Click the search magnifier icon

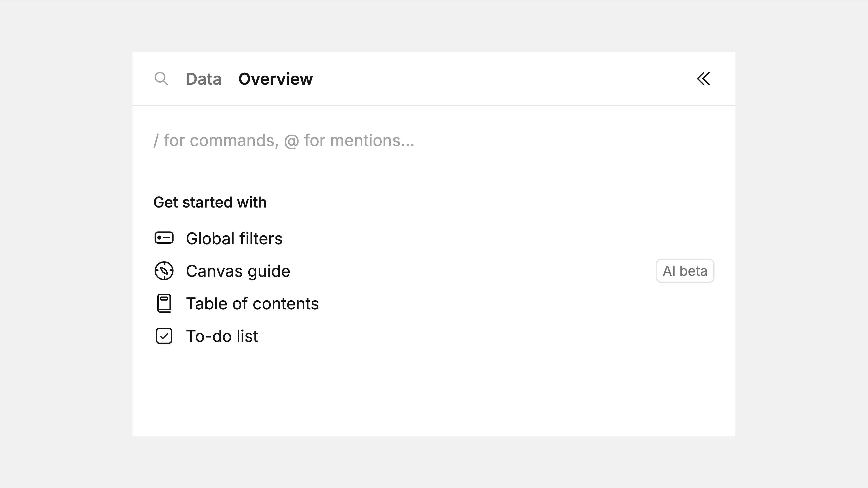point(161,79)
